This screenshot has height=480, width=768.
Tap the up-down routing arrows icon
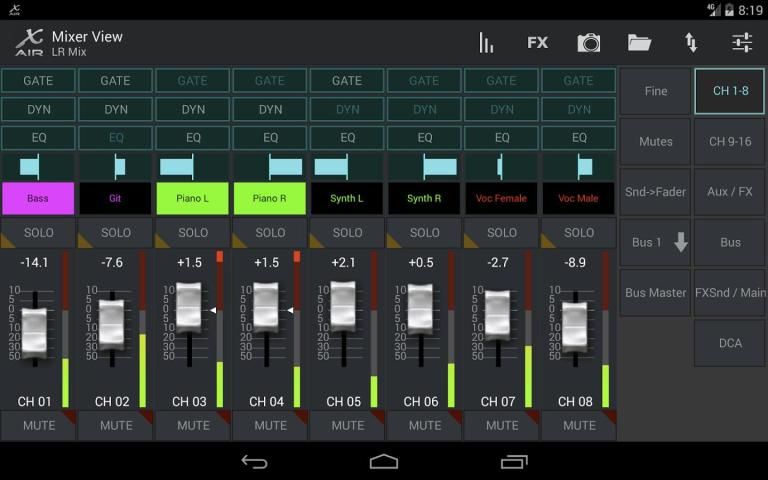pos(691,42)
